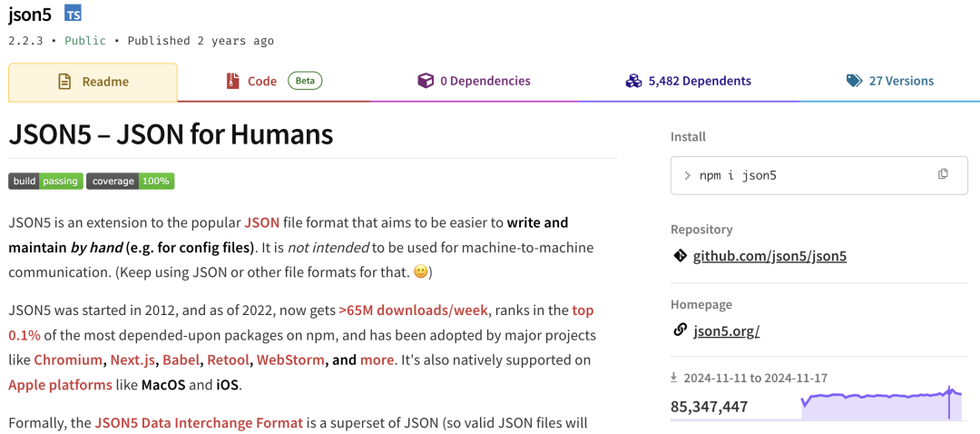Switch to 27 Versions tab
This screenshot has height=434, width=980.
coord(900,82)
